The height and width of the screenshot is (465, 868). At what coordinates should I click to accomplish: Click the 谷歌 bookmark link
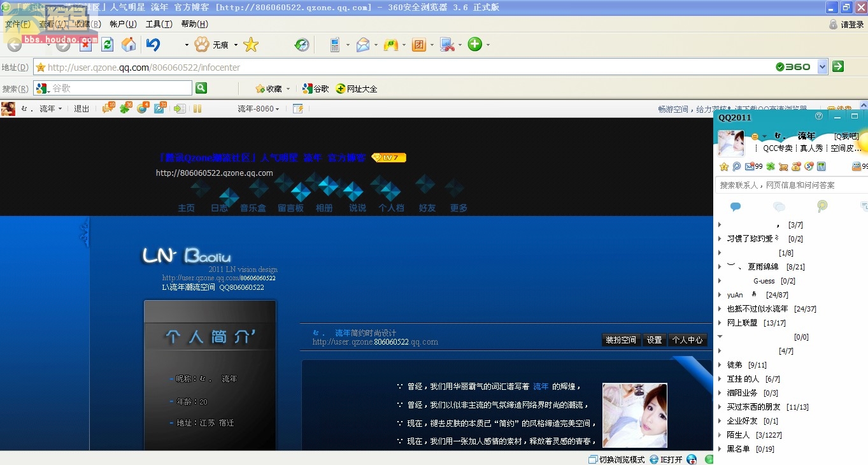[316, 89]
